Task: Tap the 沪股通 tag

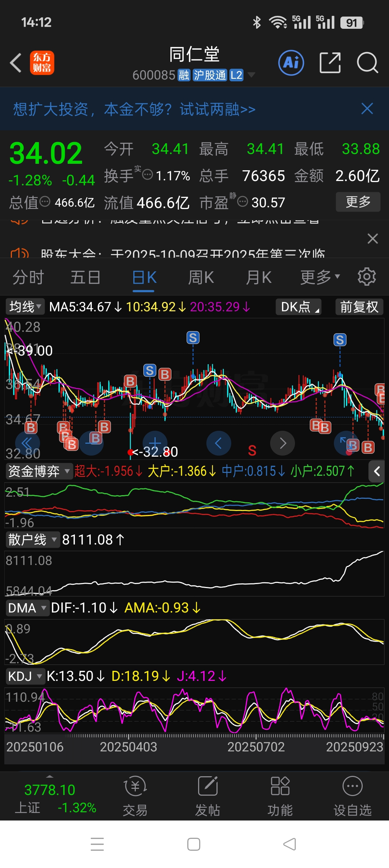Action: (210, 75)
